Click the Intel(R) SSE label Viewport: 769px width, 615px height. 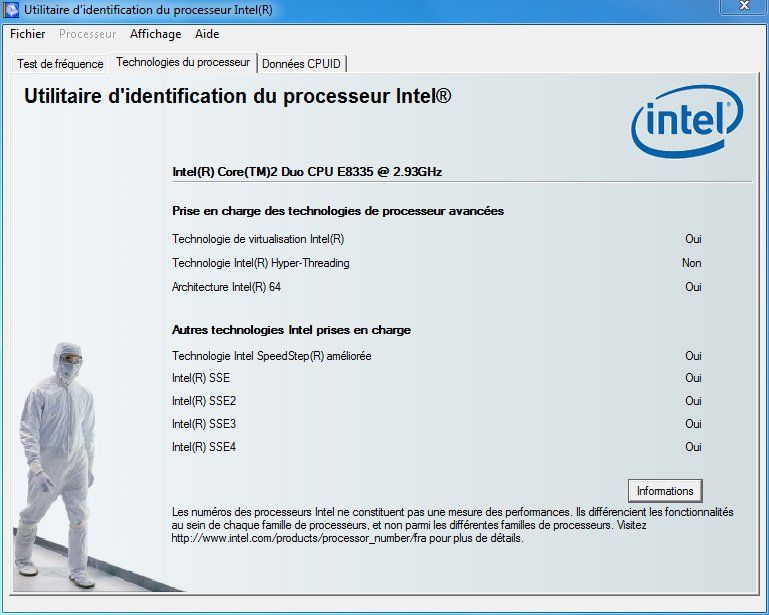click(201, 378)
